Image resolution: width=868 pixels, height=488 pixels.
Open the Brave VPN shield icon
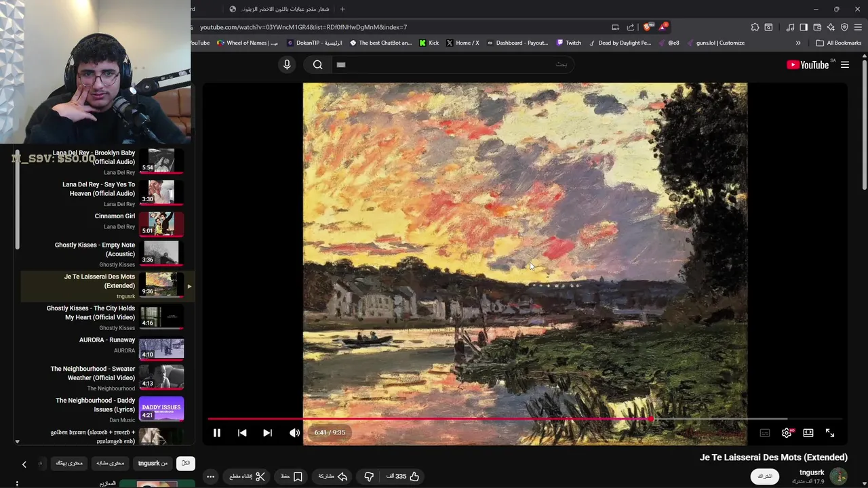click(844, 27)
